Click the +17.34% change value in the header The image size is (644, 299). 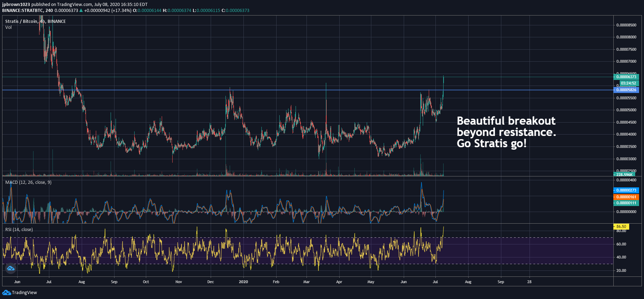(x=122, y=11)
